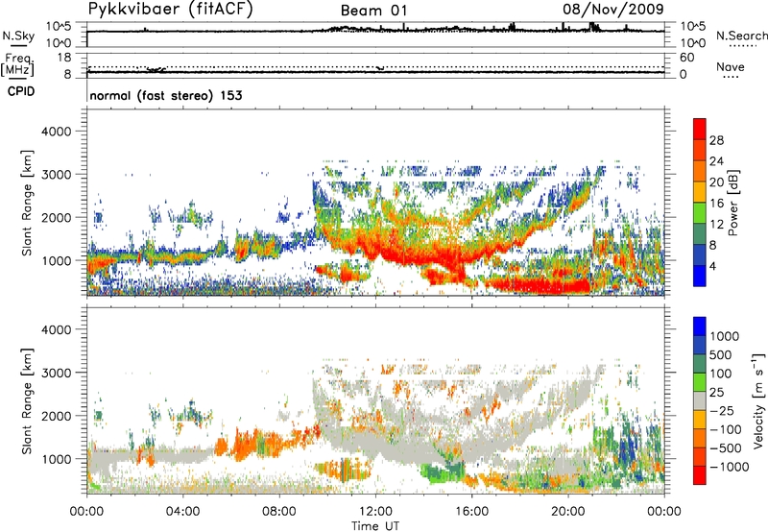Pick the grey segment of velocity colorbar
The width and height of the screenshot is (768, 532).
point(700,401)
